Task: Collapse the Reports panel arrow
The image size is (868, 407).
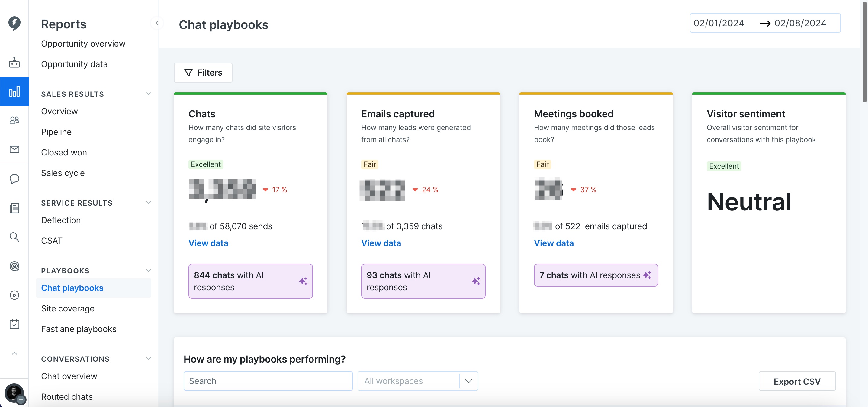Action: (x=157, y=23)
